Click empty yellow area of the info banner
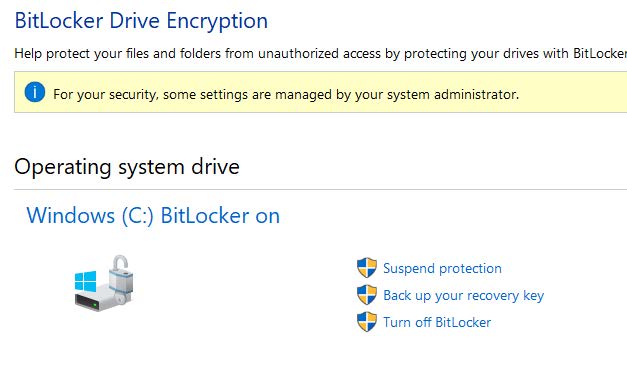The height and width of the screenshot is (384, 627). (x=572, y=92)
